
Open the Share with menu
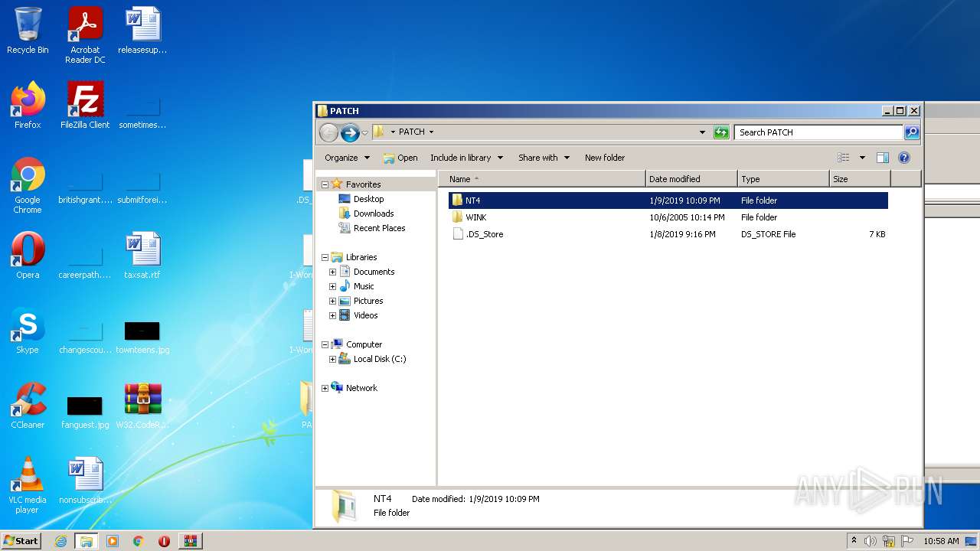point(544,158)
